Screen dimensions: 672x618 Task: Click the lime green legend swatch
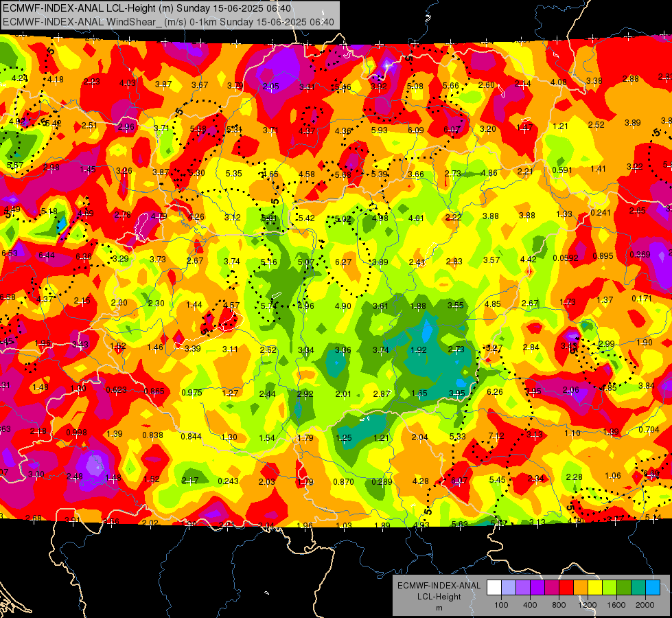(610, 588)
